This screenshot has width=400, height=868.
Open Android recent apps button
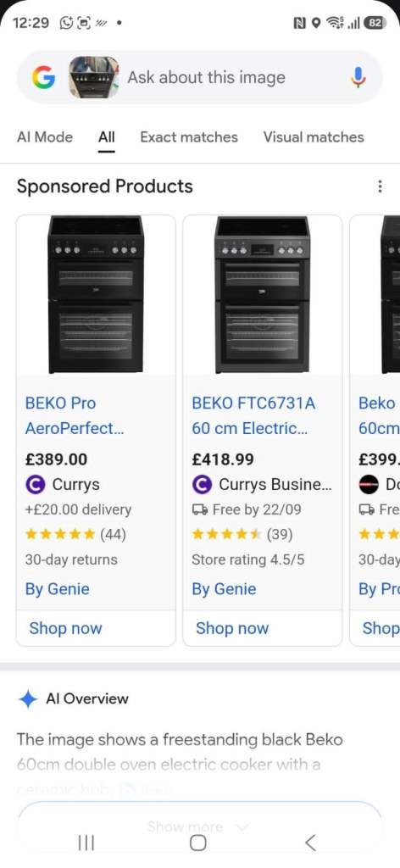[x=86, y=843]
